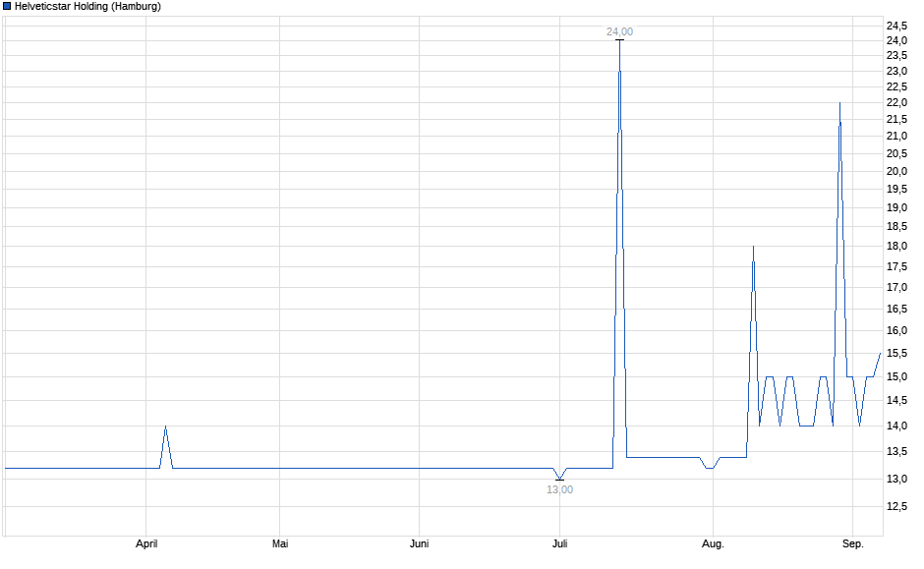Click the Juli month axis label
The width and height of the screenshot is (924, 569).
coord(560,543)
